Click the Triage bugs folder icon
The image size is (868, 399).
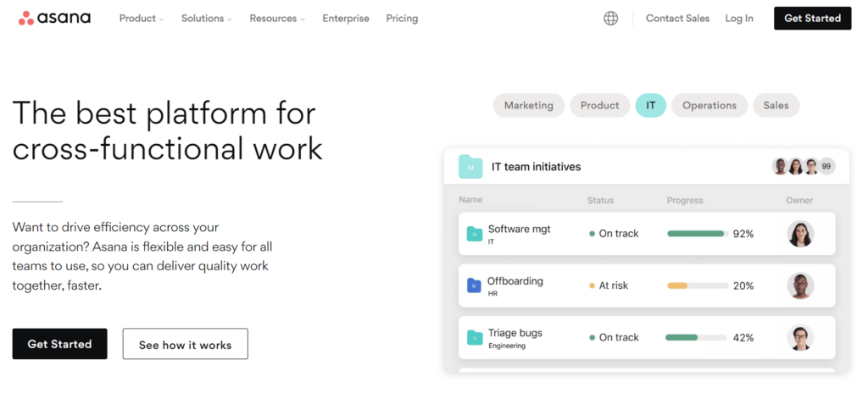click(x=475, y=337)
